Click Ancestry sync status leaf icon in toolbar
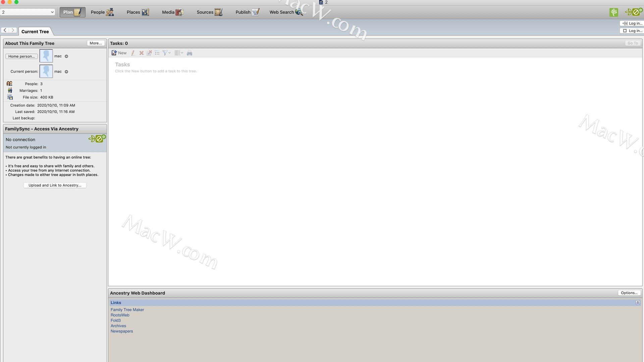 point(634,12)
